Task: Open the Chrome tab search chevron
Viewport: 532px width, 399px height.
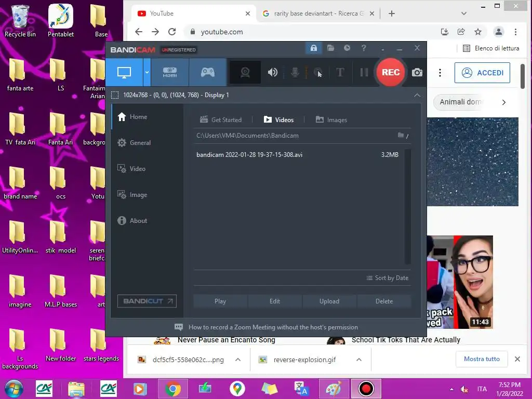Action: pyautogui.click(x=464, y=14)
